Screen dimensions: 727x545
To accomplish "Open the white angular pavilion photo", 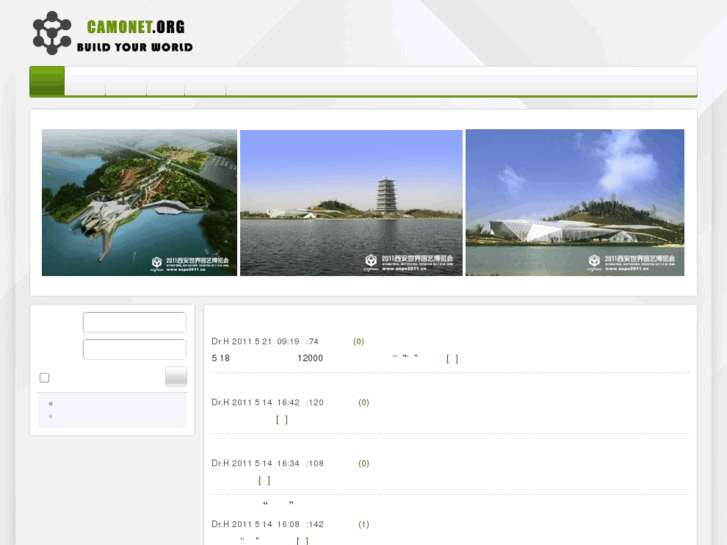I will tap(575, 203).
